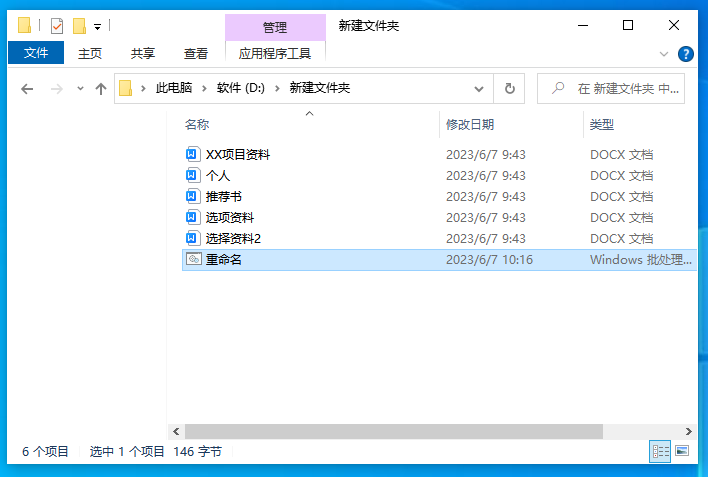Screen dimensions: 708x477
Task: Expand the chevron before 此电脑 in address bar
Action: pyautogui.click(x=144, y=89)
